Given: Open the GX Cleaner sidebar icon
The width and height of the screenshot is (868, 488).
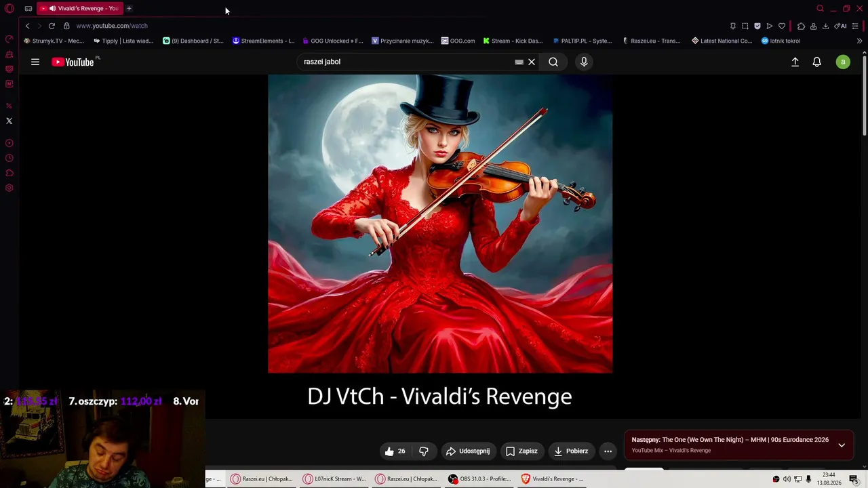Looking at the screenshot, I should click(9, 54).
